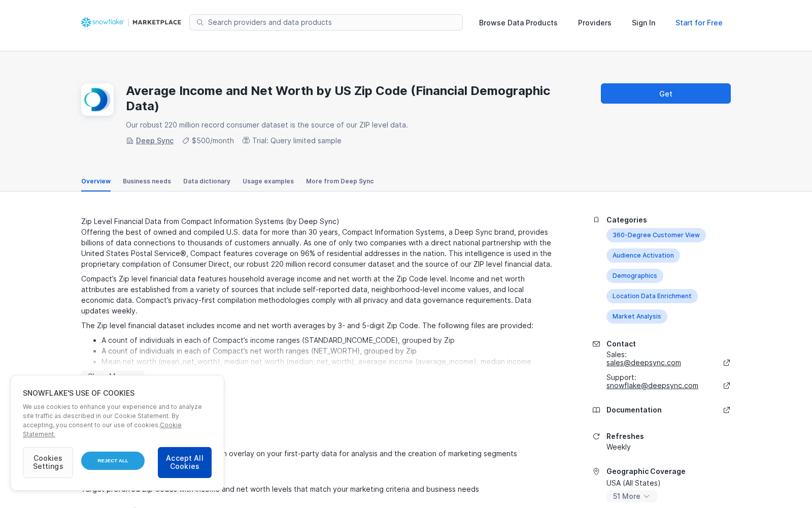Email snowflake@deepsync.com support
The height and width of the screenshot is (508, 812).
652,386
